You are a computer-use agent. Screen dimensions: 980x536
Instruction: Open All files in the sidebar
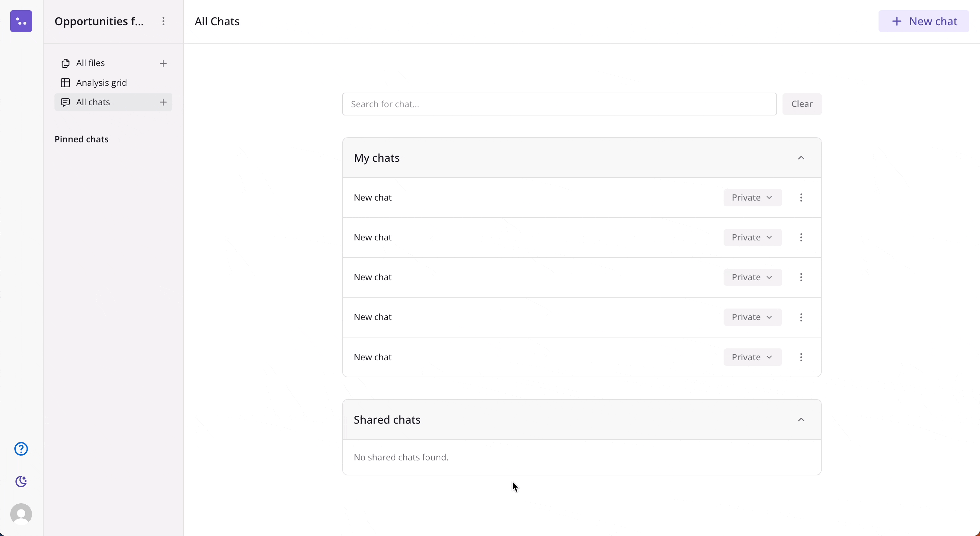coord(90,63)
